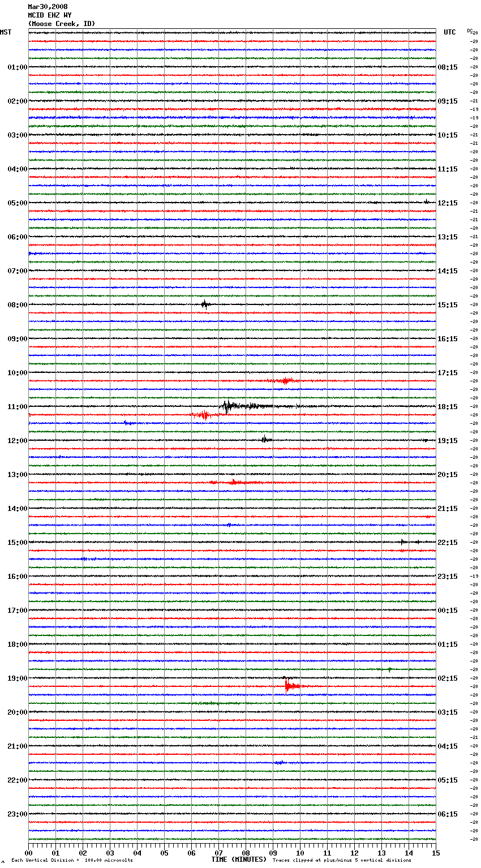Select the 05:00 MST row label
The image size is (481, 868).
18,203
